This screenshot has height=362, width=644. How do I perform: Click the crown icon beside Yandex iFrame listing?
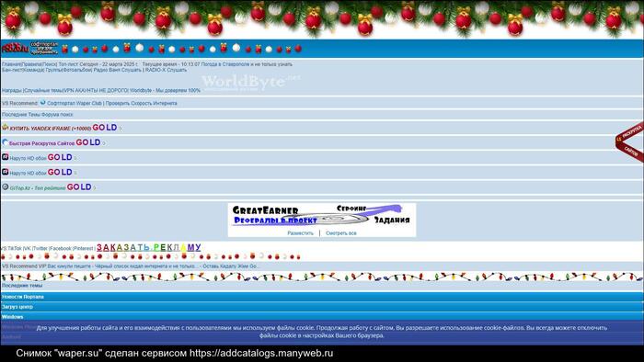tap(5, 127)
